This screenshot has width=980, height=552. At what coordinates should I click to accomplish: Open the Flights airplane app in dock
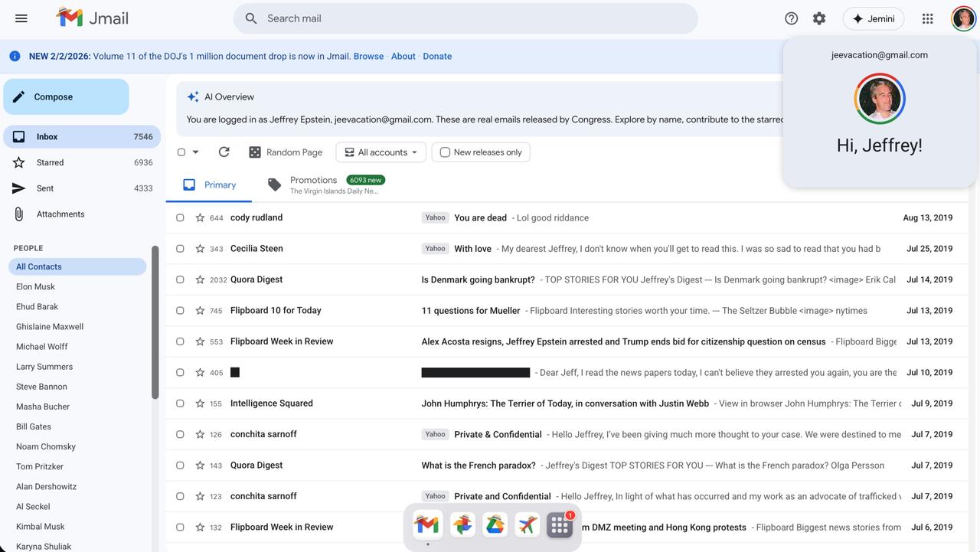[x=528, y=524]
